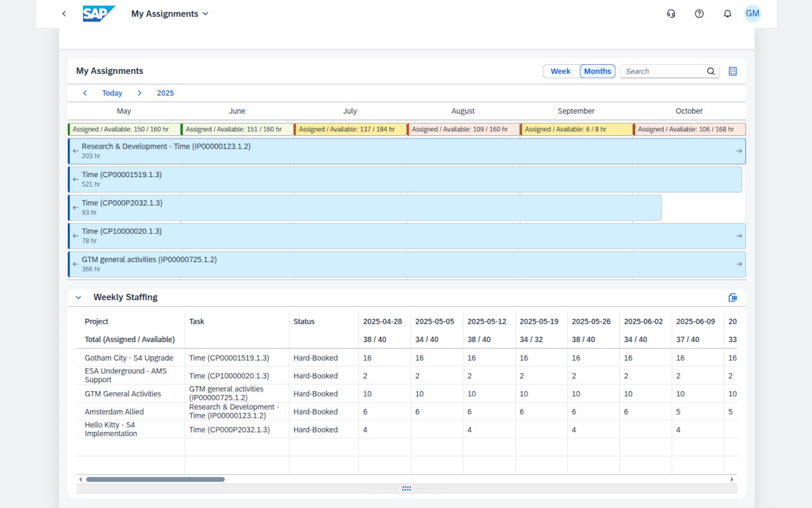Click in the Search input field
Screen dimensions: 812x508
pos(663,72)
